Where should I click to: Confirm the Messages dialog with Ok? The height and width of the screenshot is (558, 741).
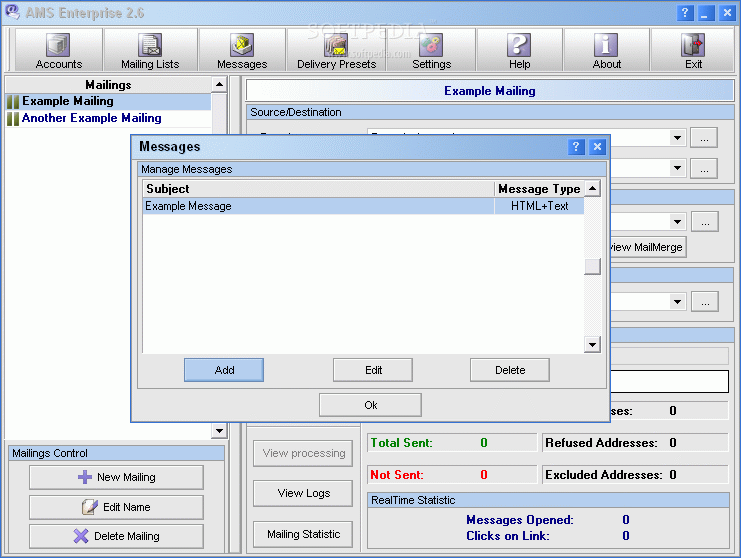pyautogui.click(x=370, y=405)
